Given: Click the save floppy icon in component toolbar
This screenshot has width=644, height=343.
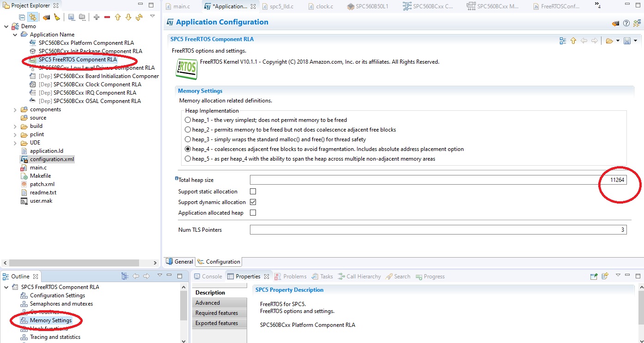Looking at the screenshot, I should pyautogui.click(x=627, y=41).
